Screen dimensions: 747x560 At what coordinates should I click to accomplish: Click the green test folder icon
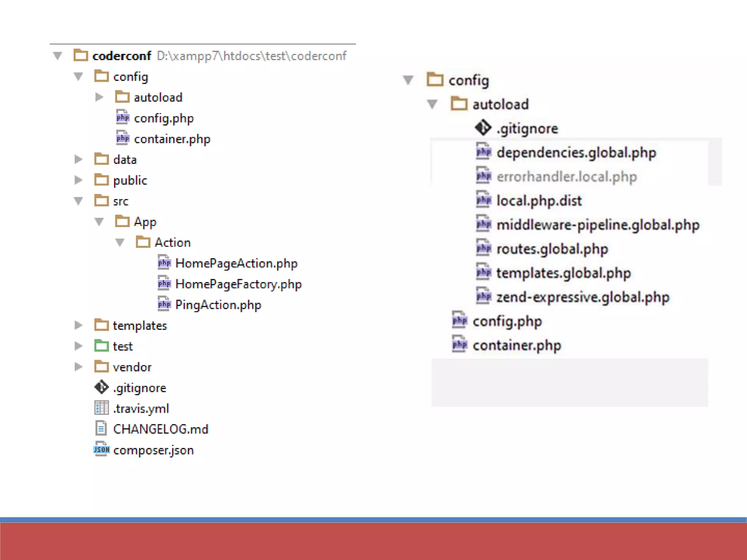(101, 346)
